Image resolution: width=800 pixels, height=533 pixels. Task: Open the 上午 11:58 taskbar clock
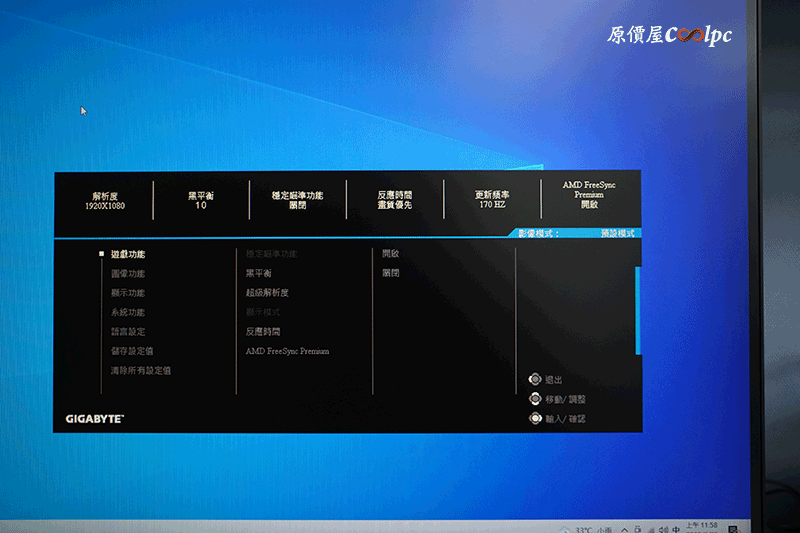click(x=702, y=527)
